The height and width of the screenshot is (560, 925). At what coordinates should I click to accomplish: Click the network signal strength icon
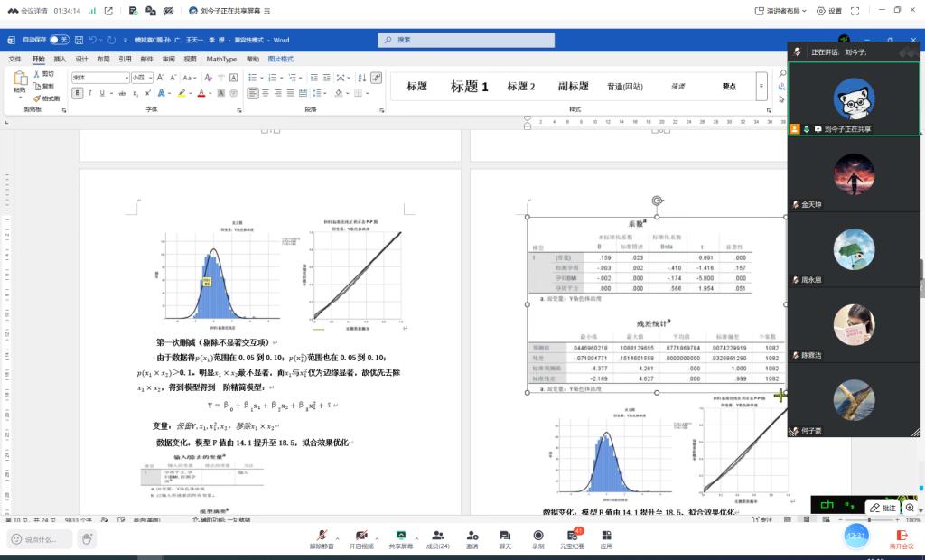[92, 11]
